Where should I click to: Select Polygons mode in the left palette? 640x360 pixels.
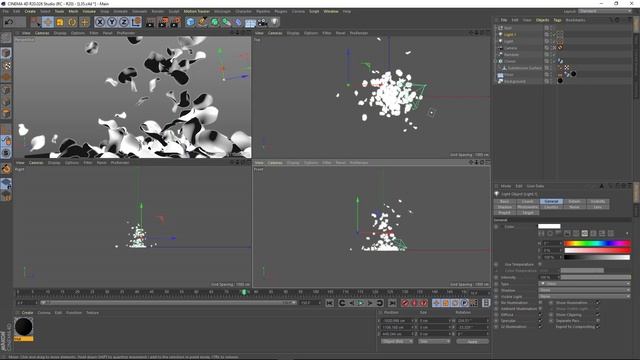(x=6, y=113)
